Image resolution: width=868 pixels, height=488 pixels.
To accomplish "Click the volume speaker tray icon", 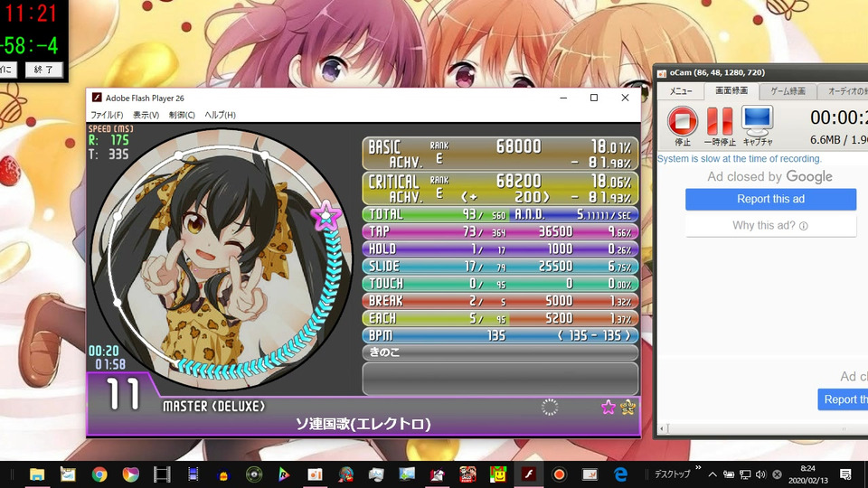I will [760, 474].
